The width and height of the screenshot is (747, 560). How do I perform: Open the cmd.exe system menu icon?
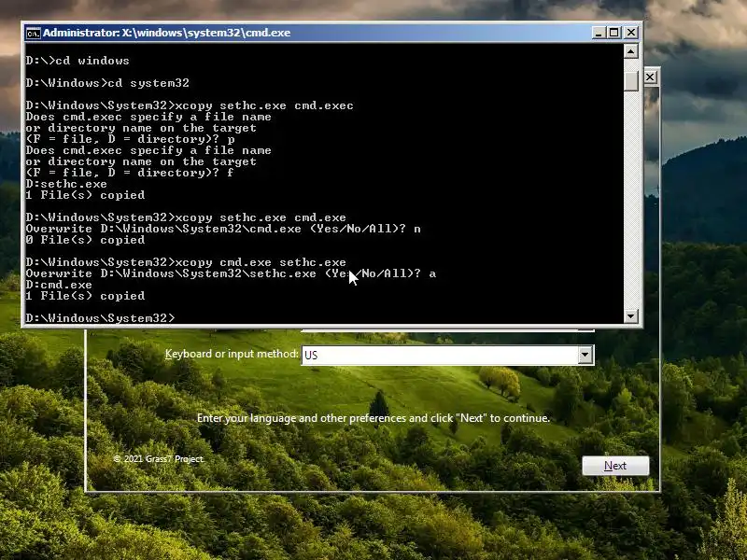click(x=34, y=33)
